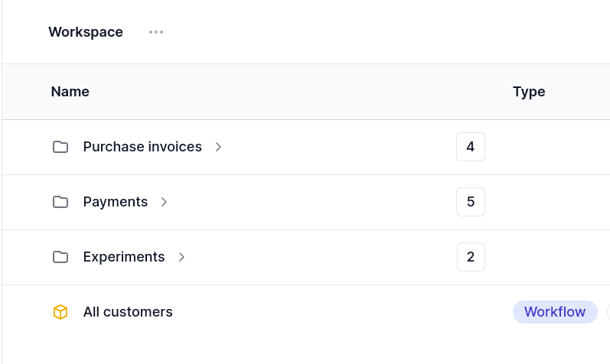
Task: Expand the Experiments folder chevron
Action: (x=181, y=257)
